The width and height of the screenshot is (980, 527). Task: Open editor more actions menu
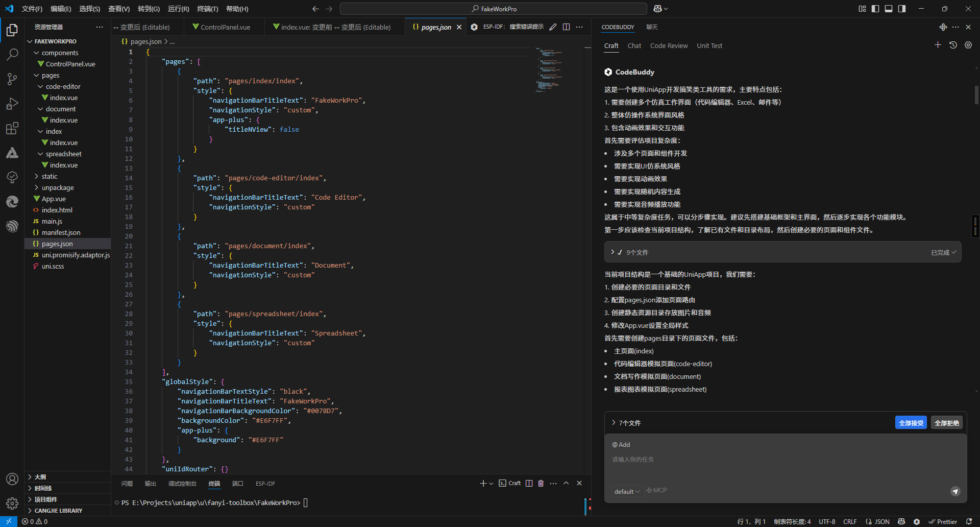point(579,27)
